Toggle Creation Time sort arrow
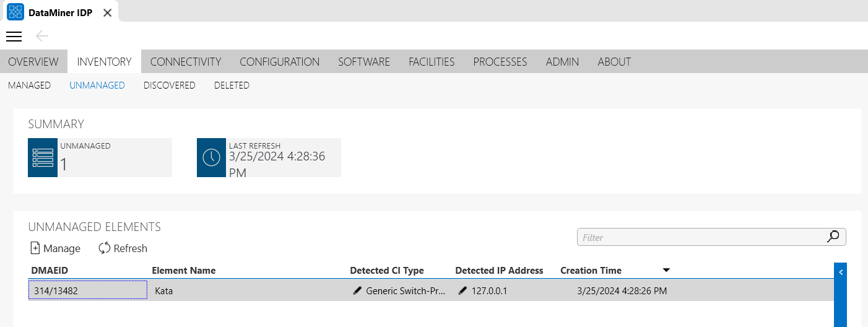This screenshot has width=868, height=327. 666,270
